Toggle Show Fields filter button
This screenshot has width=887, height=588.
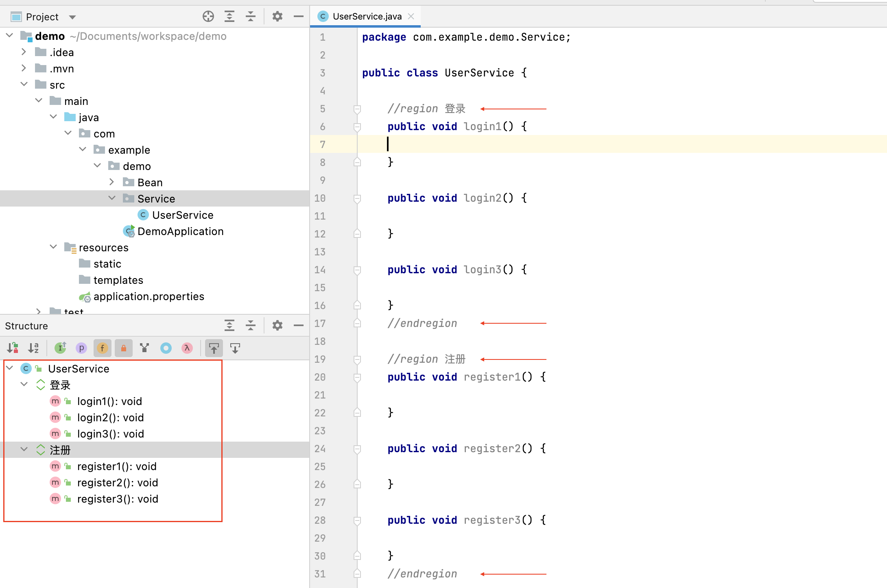pos(102,348)
